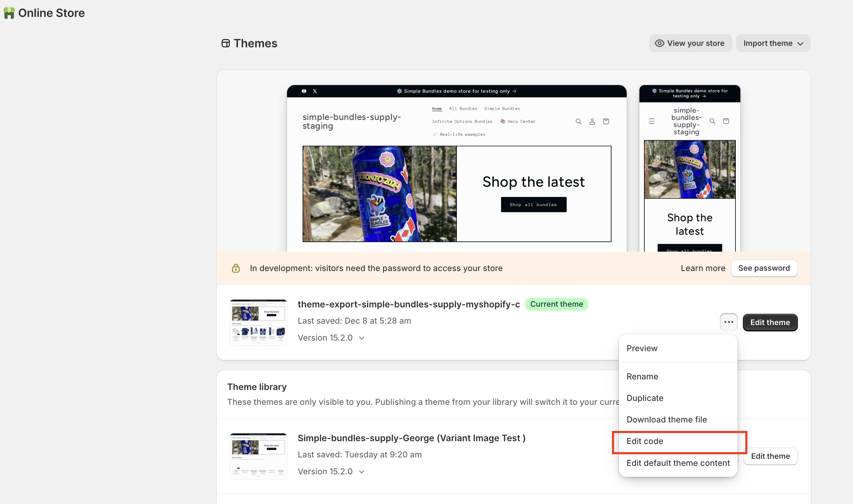Click the See password button
The image size is (853, 504).
tap(764, 268)
